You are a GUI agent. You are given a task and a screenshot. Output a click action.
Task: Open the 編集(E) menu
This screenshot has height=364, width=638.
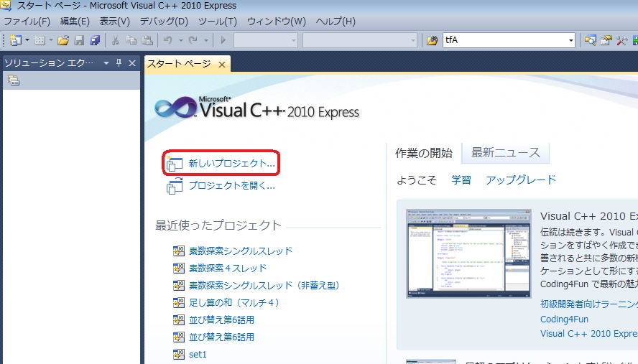[75, 22]
